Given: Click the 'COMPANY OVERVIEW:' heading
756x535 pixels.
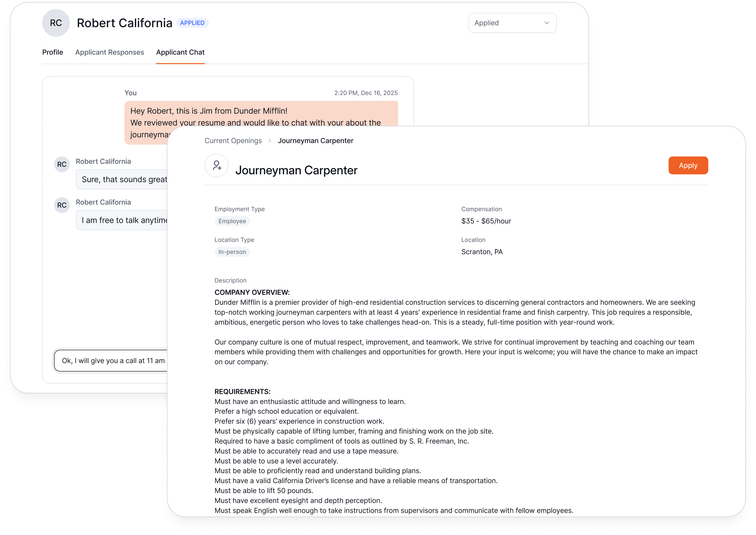Looking at the screenshot, I should point(252,292).
